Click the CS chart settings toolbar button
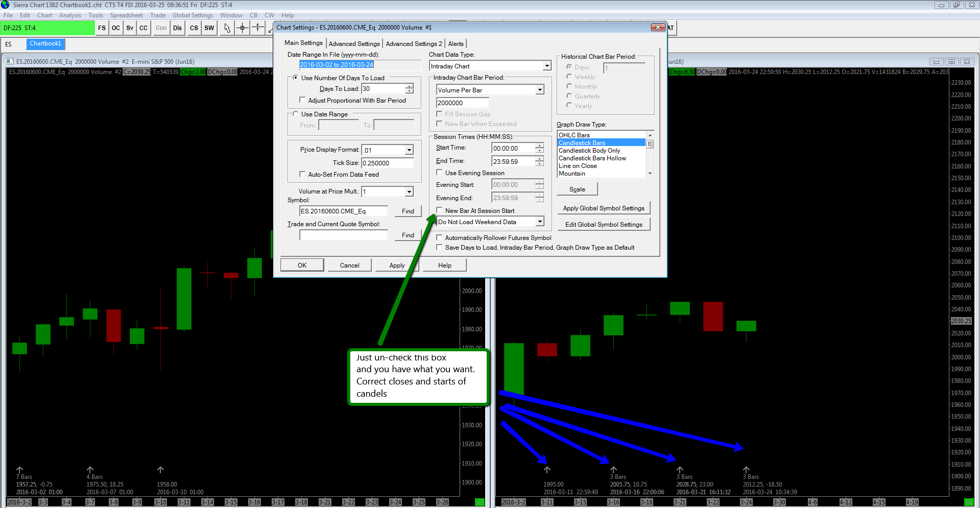This screenshot has width=980, height=508. 194,28
